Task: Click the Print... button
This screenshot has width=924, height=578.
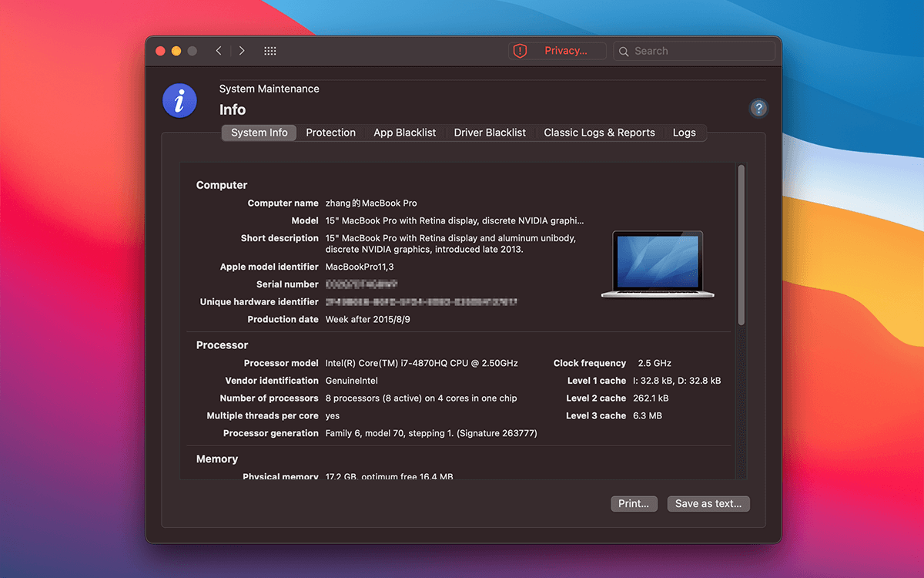Action: click(x=634, y=503)
